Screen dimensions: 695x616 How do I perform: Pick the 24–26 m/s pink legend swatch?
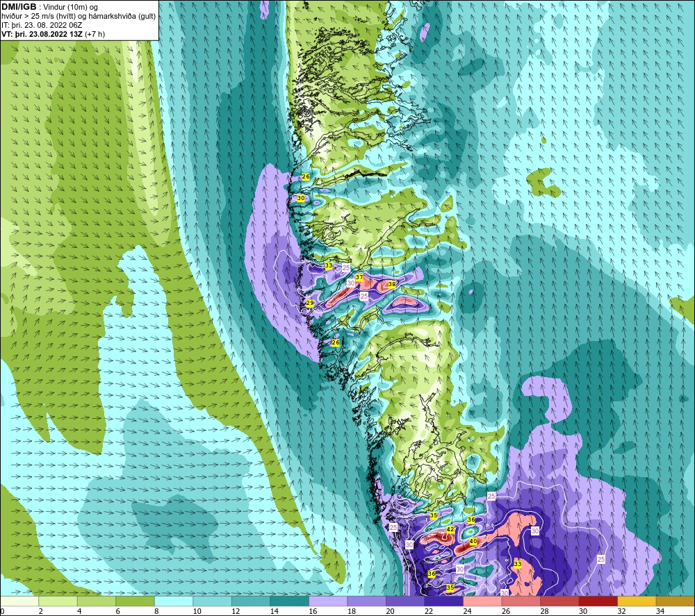click(x=482, y=601)
